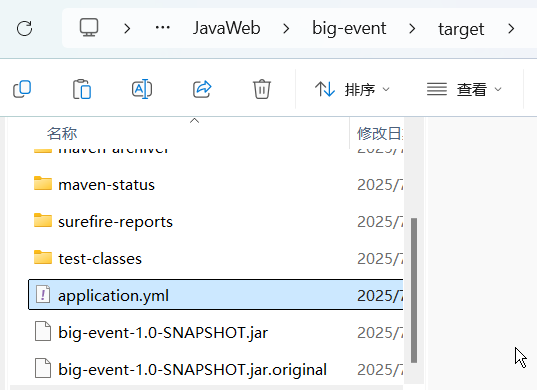Click the Share toolbar icon
The width and height of the screenshot is (537, 390).
[202, 89]
